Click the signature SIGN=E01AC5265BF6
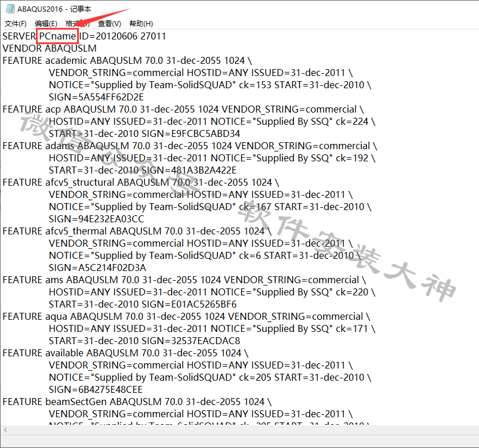The image size is (479, 448). tap(189, 304)
